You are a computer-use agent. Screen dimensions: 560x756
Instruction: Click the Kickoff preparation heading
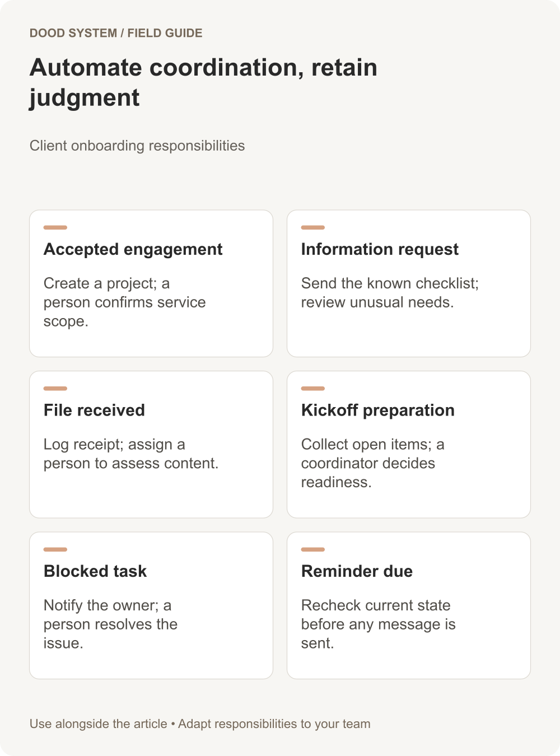(378, 410)
